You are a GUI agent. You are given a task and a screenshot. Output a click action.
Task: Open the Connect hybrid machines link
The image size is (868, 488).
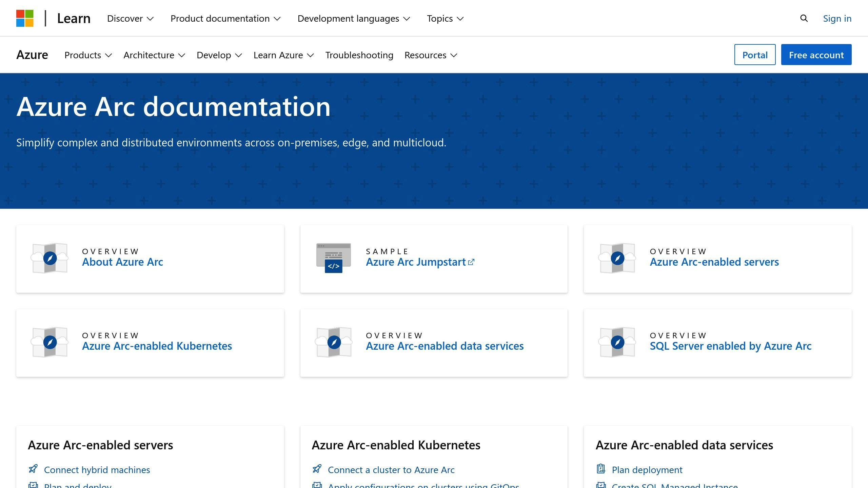97,470
